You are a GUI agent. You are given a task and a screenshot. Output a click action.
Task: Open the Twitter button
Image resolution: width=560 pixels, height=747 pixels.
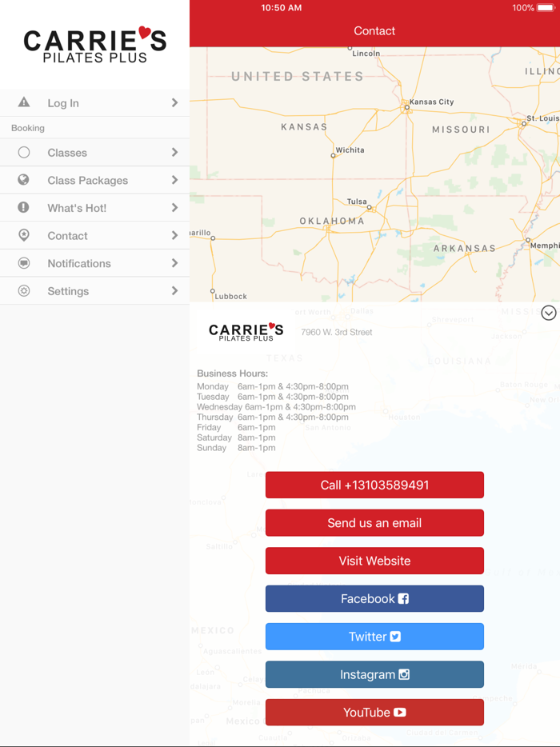coord(374,637)
